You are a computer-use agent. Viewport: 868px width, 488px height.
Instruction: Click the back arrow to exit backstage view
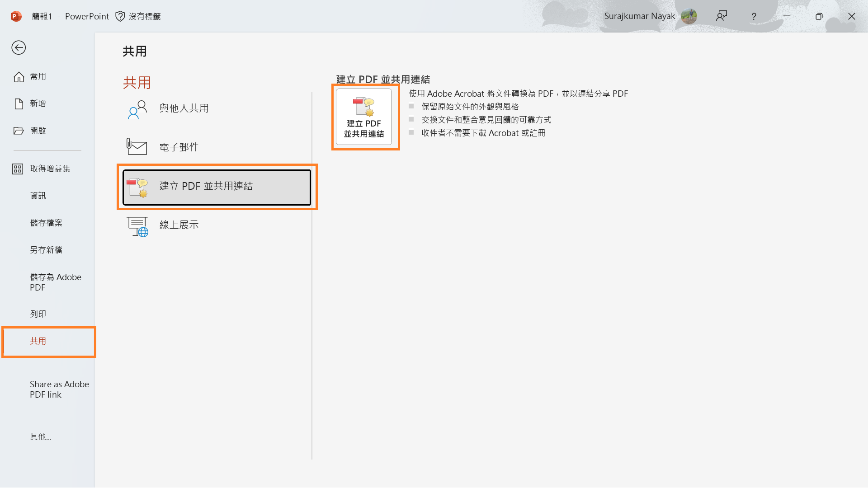click(19, 47)
